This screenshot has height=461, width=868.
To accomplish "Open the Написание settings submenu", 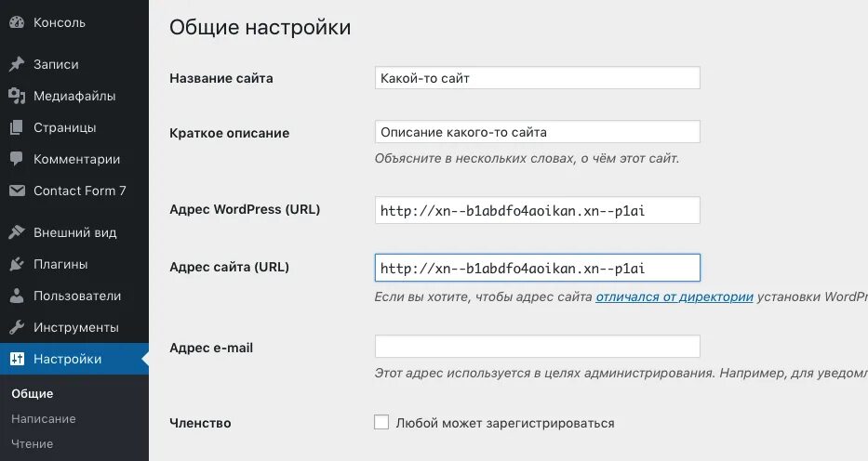I will pyautogui.click(x=43, y=418).
